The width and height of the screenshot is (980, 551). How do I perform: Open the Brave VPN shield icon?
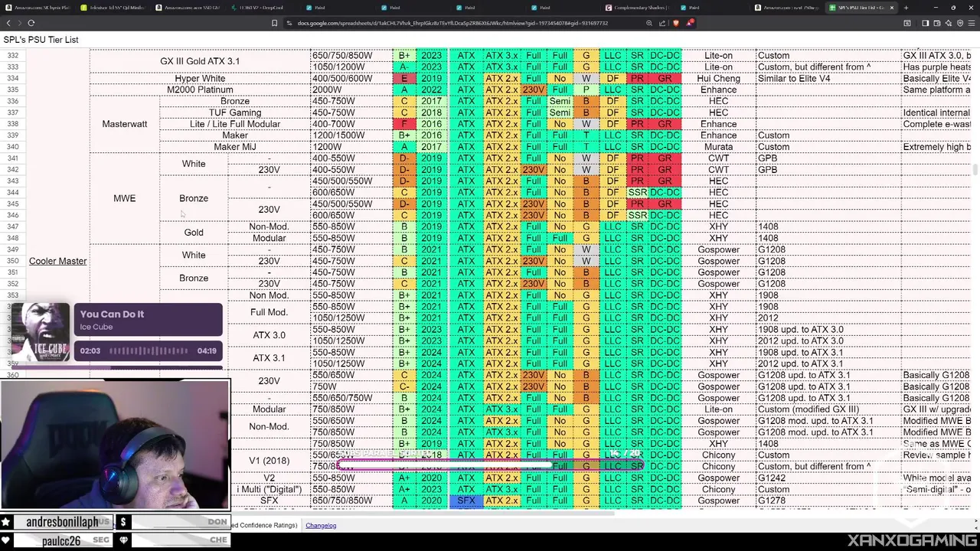point(960,23)
